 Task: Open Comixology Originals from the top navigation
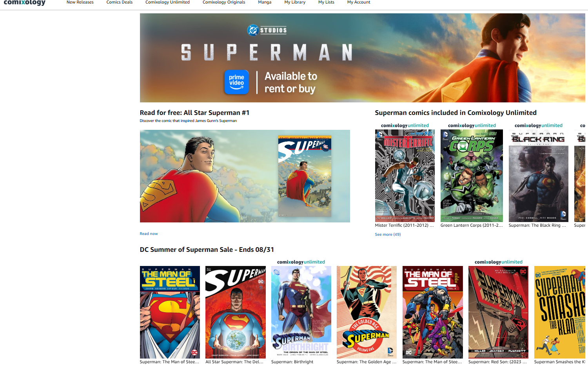tap(224, 2)
